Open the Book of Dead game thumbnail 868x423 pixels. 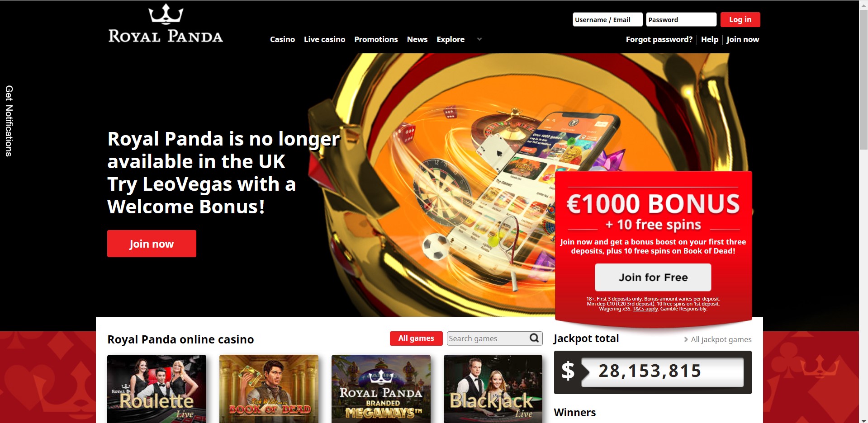[269, 389]
